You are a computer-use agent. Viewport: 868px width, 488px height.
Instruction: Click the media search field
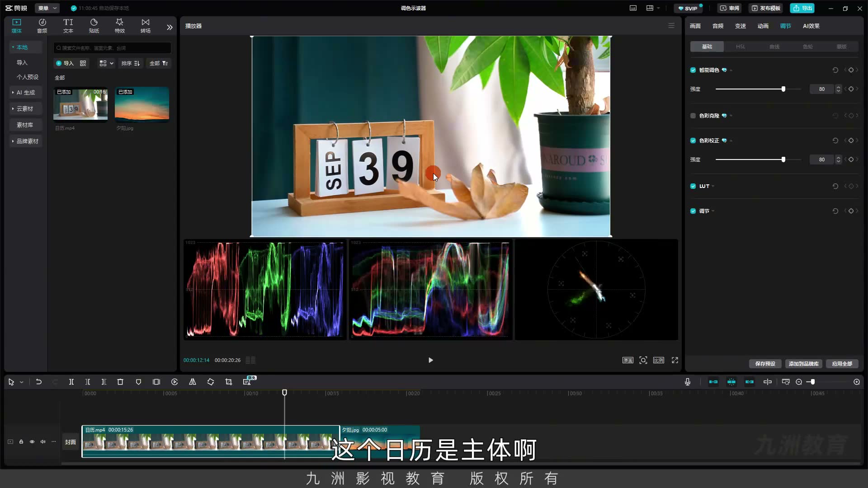(x=112, y=48)
